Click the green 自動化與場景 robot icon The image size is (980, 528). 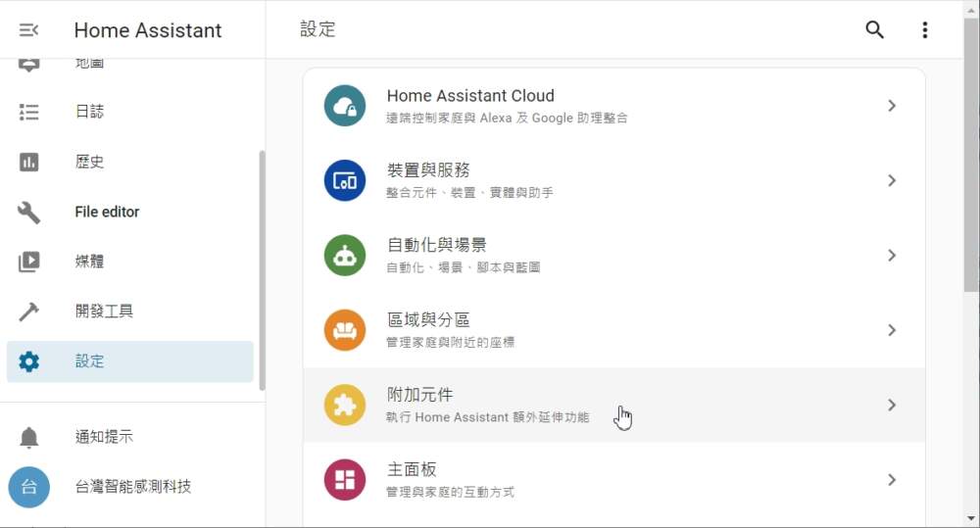tap(345, 256)
